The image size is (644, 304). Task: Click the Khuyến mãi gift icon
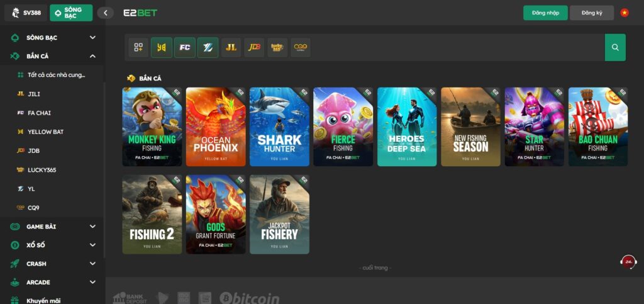[x=15, y=301]
